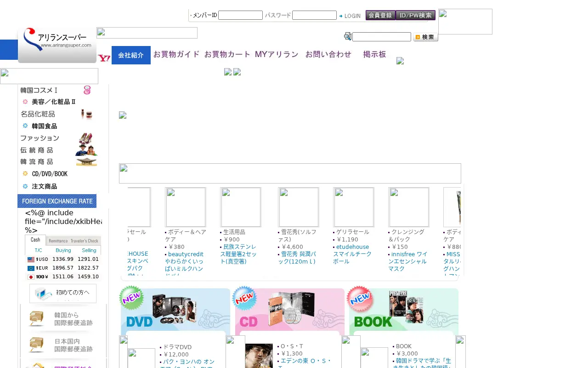Open 韓国から国際郵便追跡 parcel tracking
Viewport: 588px width, 368px height.
click(x=62, y=319)
